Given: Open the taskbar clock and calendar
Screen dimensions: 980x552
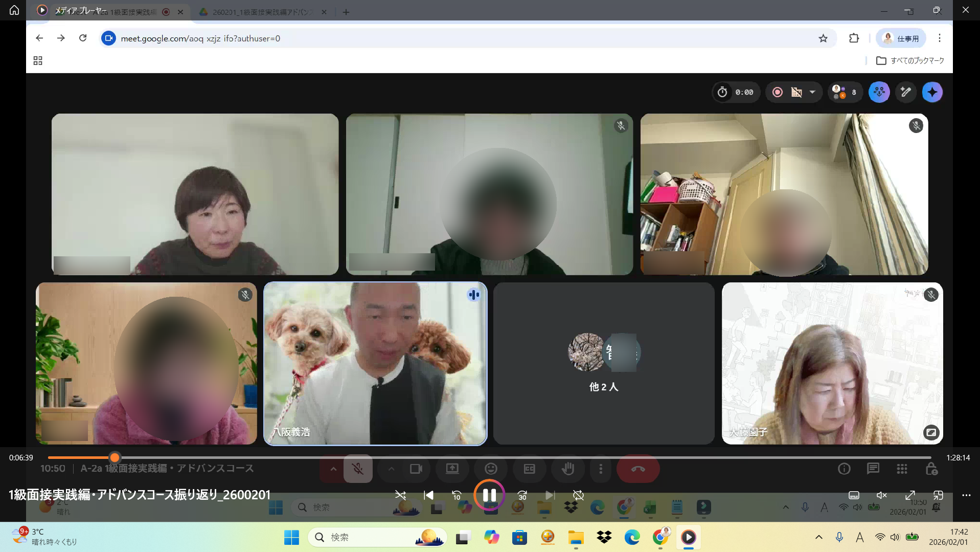Looking at the screenshot, I should tap(948, 537).
